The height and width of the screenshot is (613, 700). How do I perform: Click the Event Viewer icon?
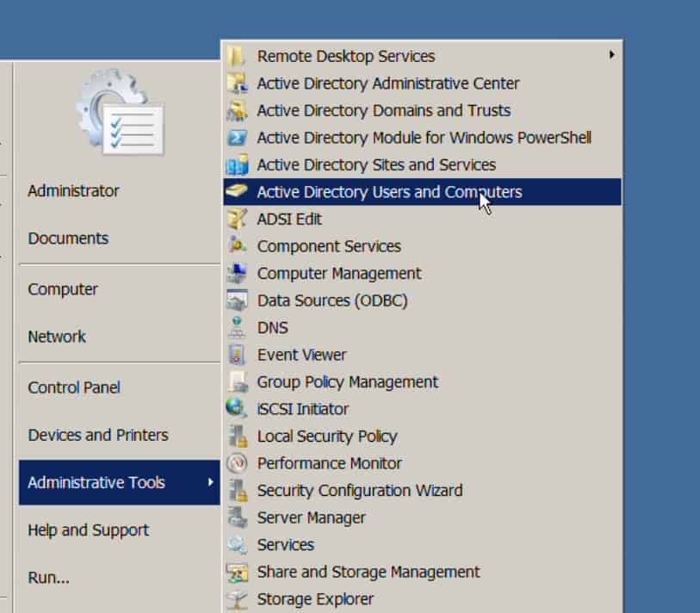237,355
